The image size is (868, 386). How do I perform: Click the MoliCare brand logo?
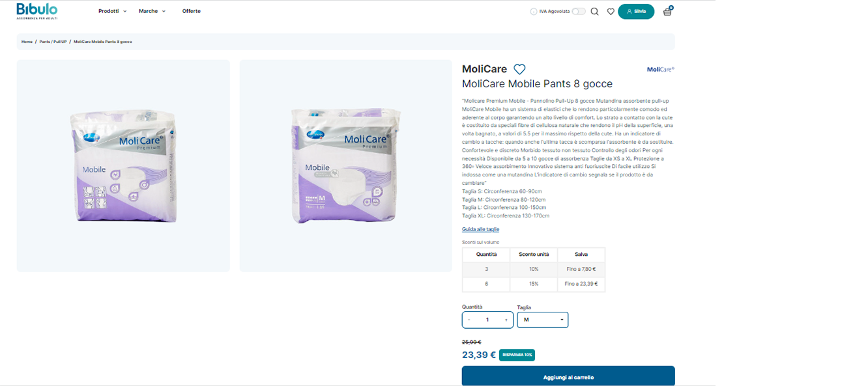660,69
